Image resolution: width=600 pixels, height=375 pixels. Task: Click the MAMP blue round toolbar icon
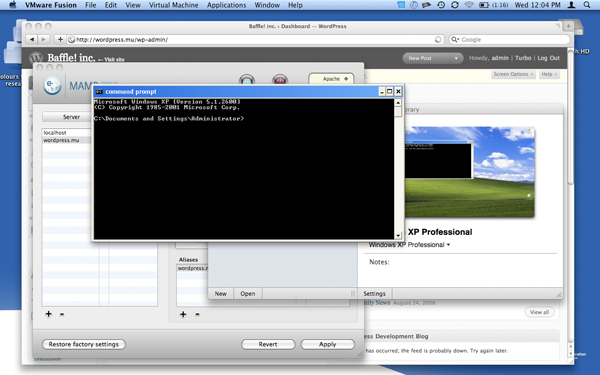click(x=247, y=80)
